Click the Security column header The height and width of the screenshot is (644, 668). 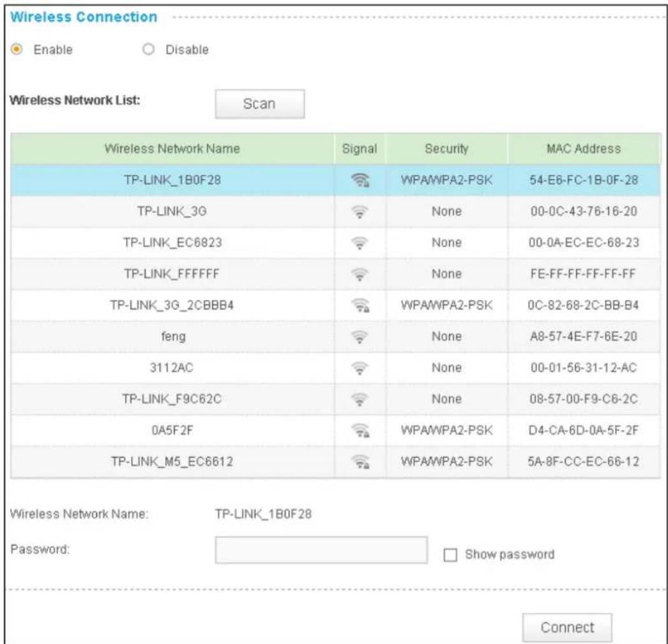pyautogui.click(x=446, y=149)
